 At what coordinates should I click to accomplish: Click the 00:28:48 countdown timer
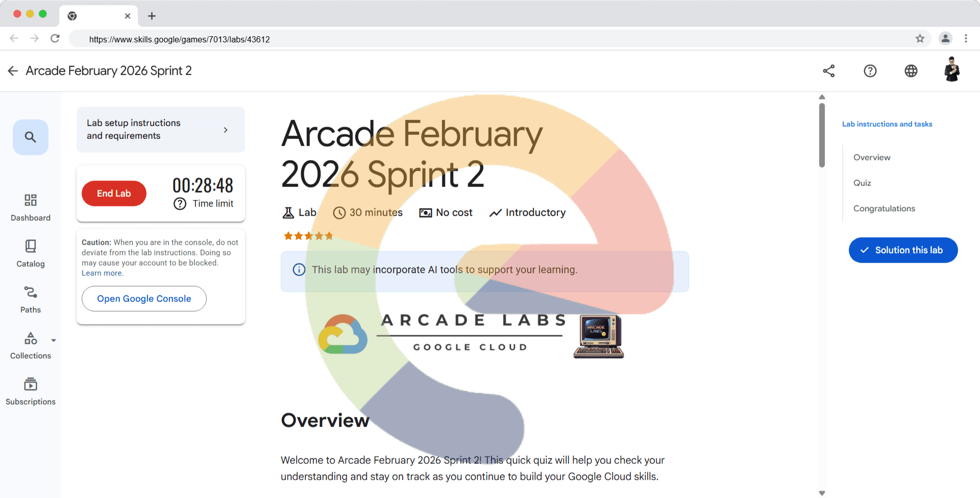pyautogui.click(x=203, y=185)
